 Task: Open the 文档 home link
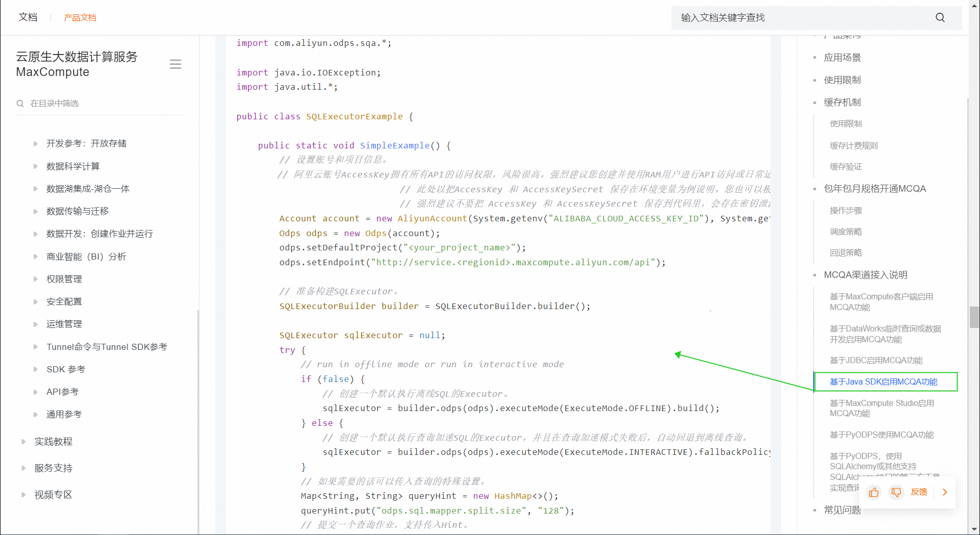(28, 17)
